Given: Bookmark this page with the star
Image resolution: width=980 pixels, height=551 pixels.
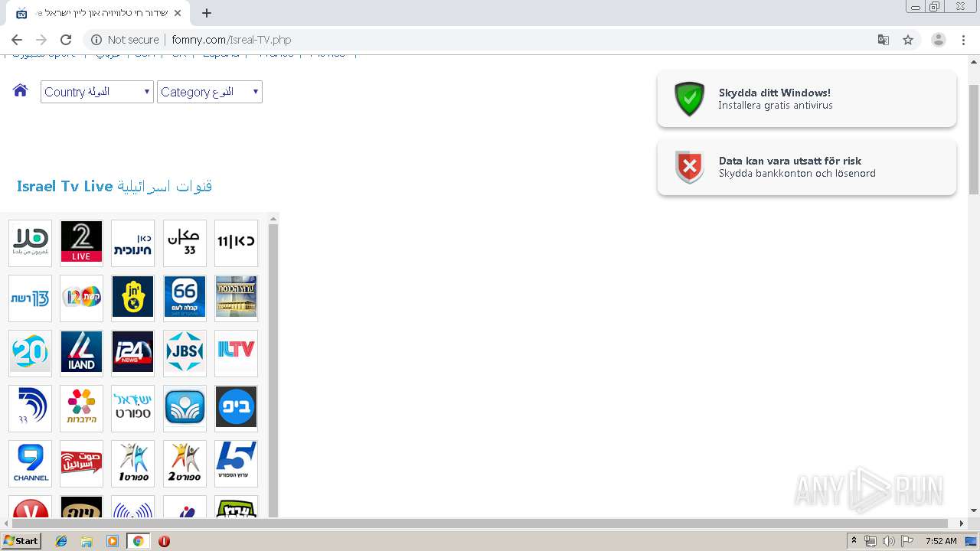Looking at the screenshot, I should (908, 40).
